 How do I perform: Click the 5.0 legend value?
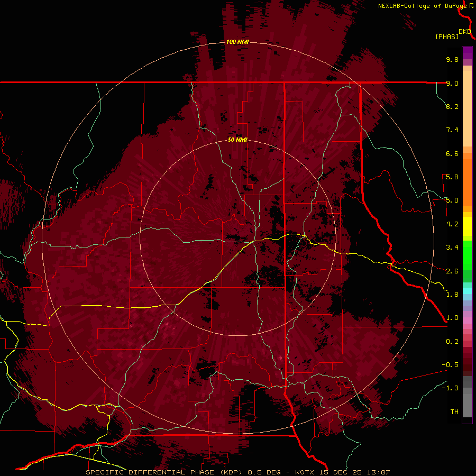(452, 200)
